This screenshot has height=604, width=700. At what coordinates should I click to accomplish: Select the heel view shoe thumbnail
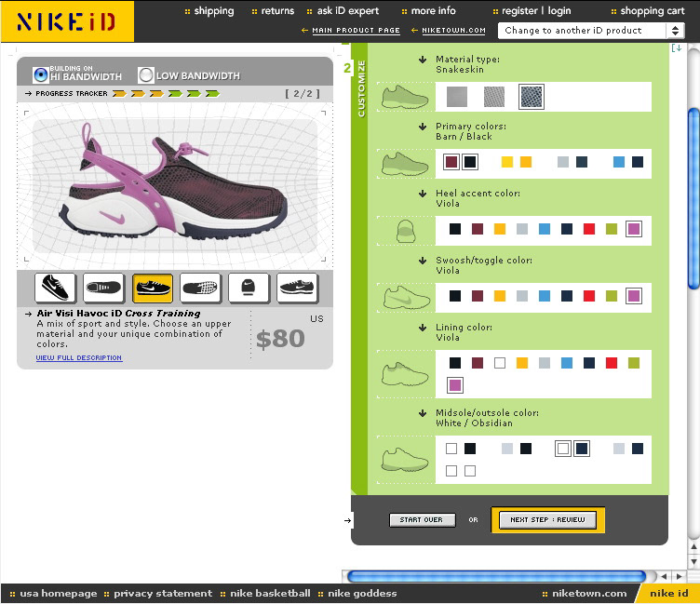(249, 288)
